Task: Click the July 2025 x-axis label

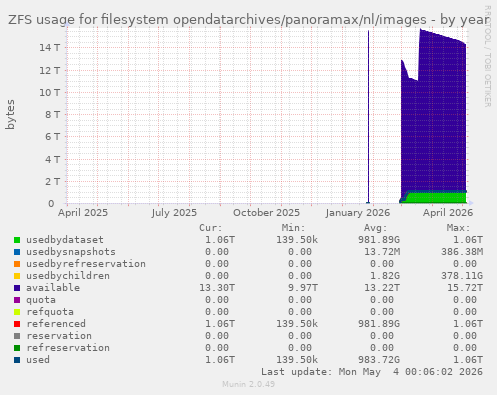Action: (x=174, y=213)
